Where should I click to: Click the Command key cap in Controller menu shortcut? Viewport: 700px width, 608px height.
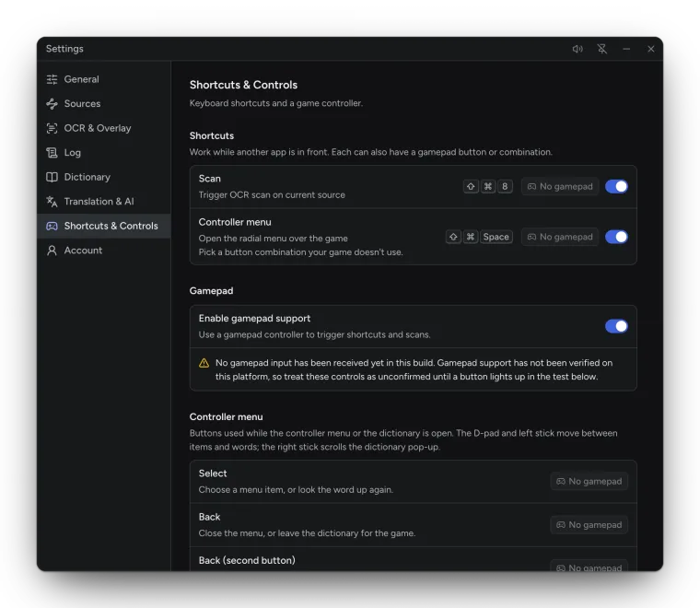471,237
